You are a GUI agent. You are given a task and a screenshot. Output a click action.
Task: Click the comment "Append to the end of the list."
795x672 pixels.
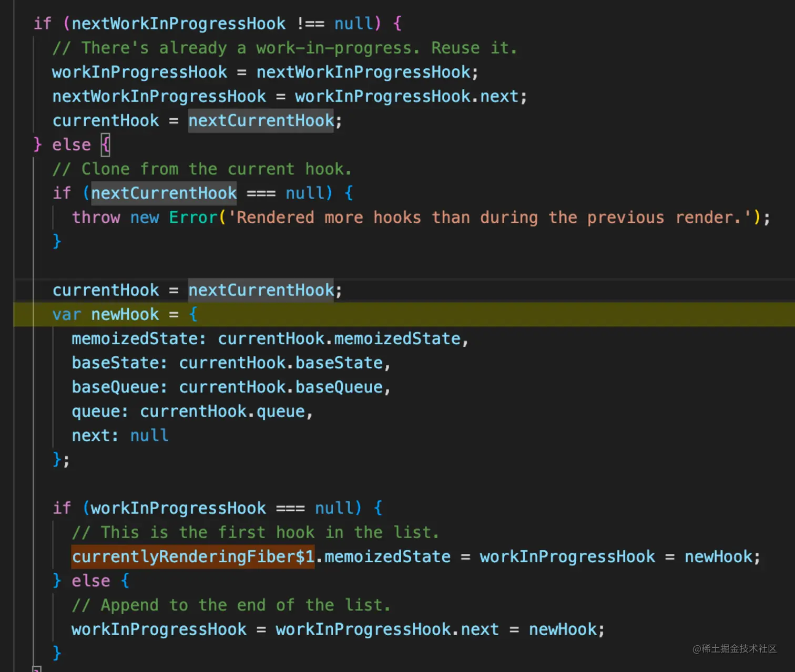231,605
